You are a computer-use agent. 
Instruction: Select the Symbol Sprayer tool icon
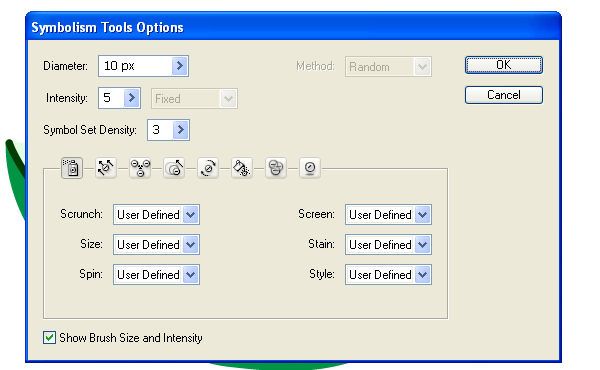coord(72,168)
